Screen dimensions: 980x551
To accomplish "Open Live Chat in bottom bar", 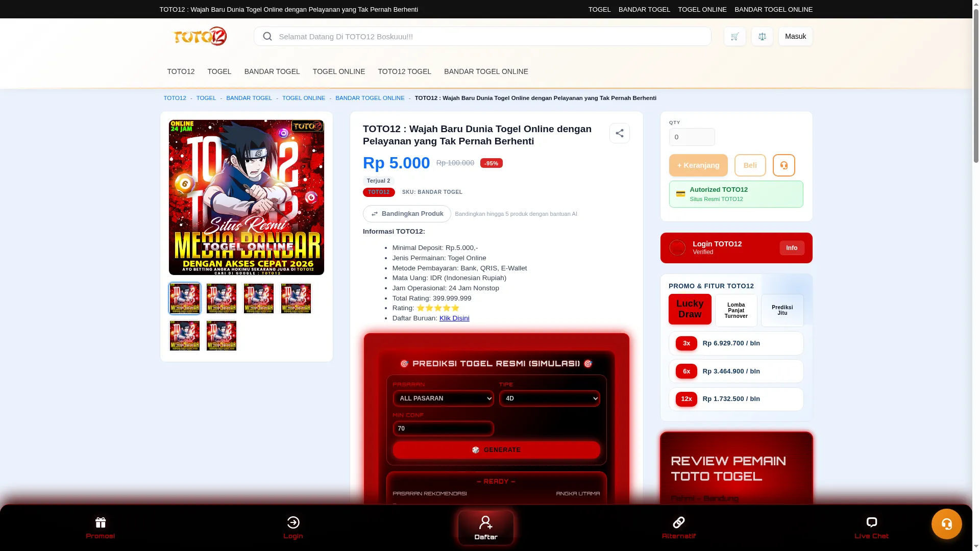I will click(x=871, y=528).
